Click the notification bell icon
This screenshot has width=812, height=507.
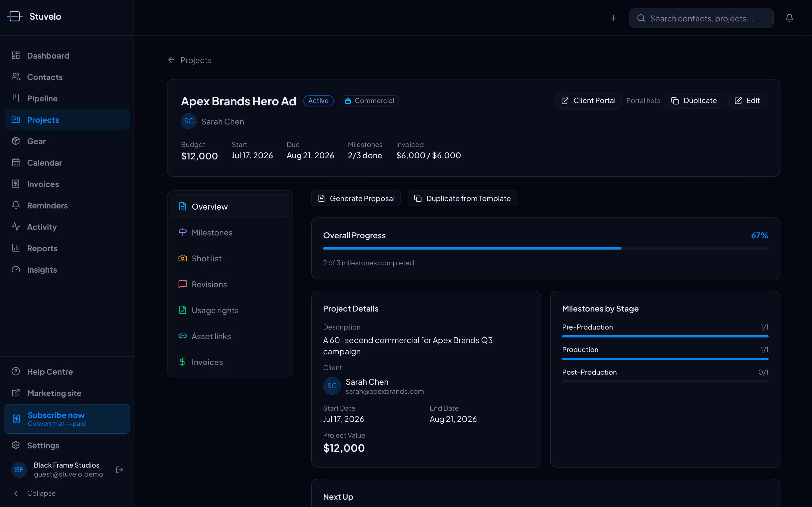pos(789,18)
